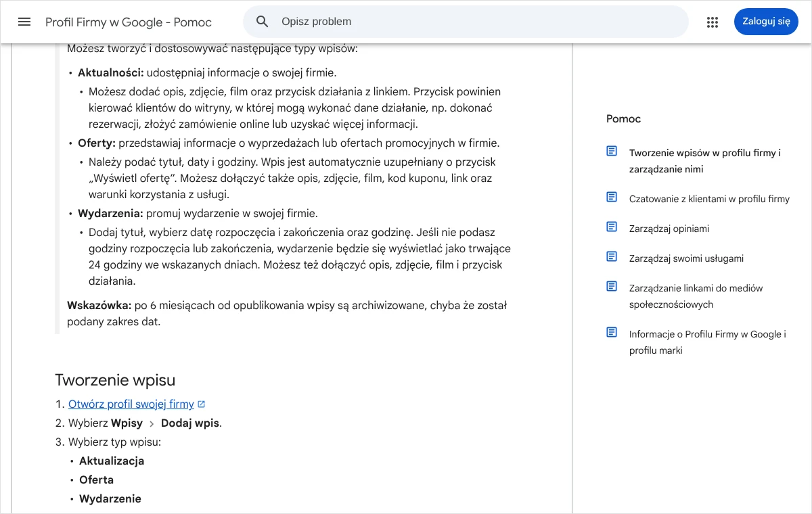812x514 pixels.
Task: Click the article icon beside Zarządzaj swoimi usługami
Action: coord(612,256)
